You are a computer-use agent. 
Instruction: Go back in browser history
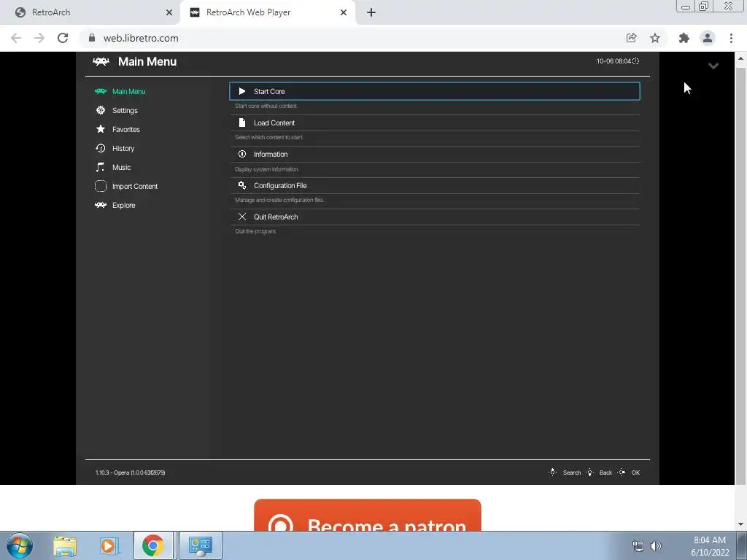(x=16, y=38)
